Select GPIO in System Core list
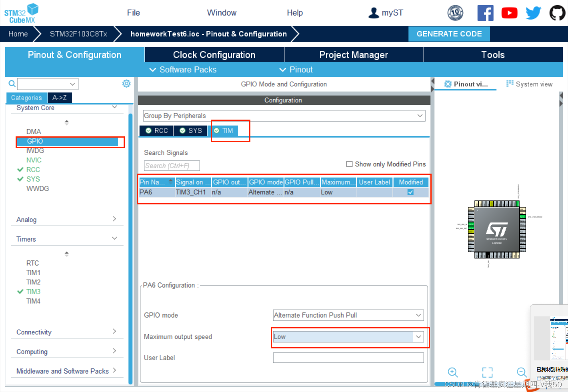 pyautogui.click(x=67, y=141)
